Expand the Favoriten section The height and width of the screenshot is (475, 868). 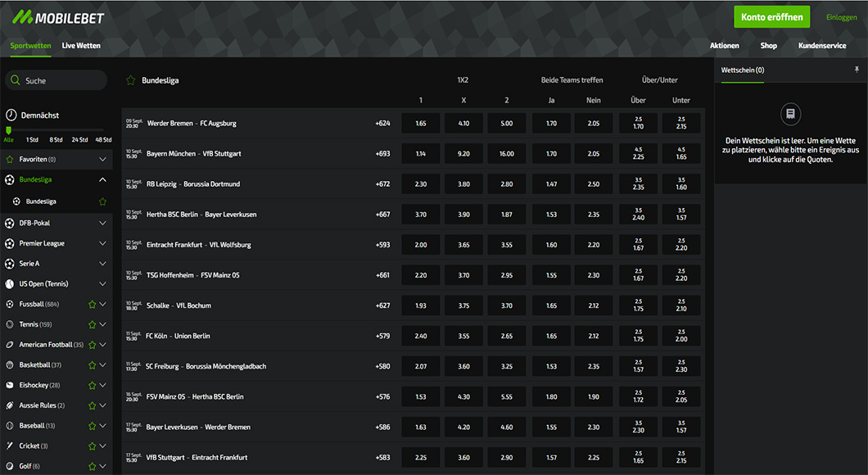102,160
